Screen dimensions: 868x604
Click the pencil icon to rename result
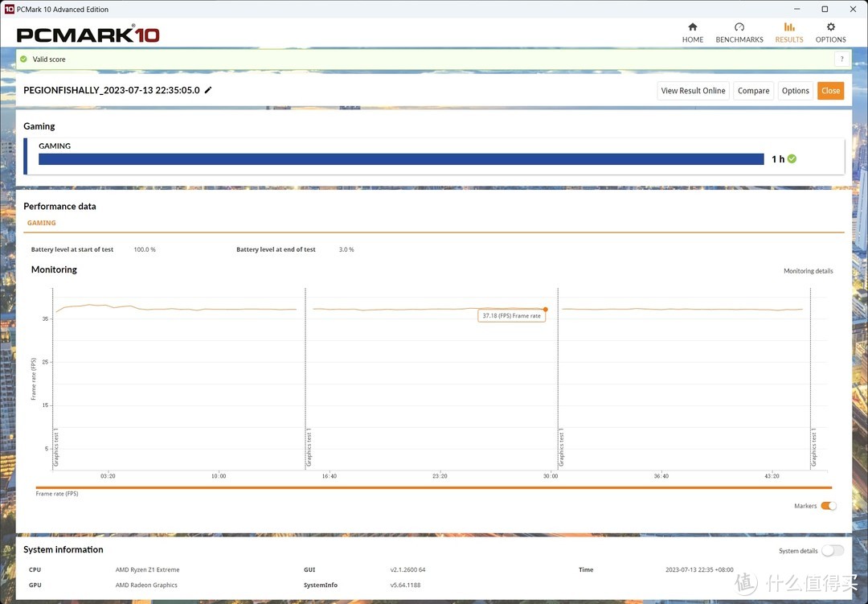pyautogui.click(x=208, y=90)
